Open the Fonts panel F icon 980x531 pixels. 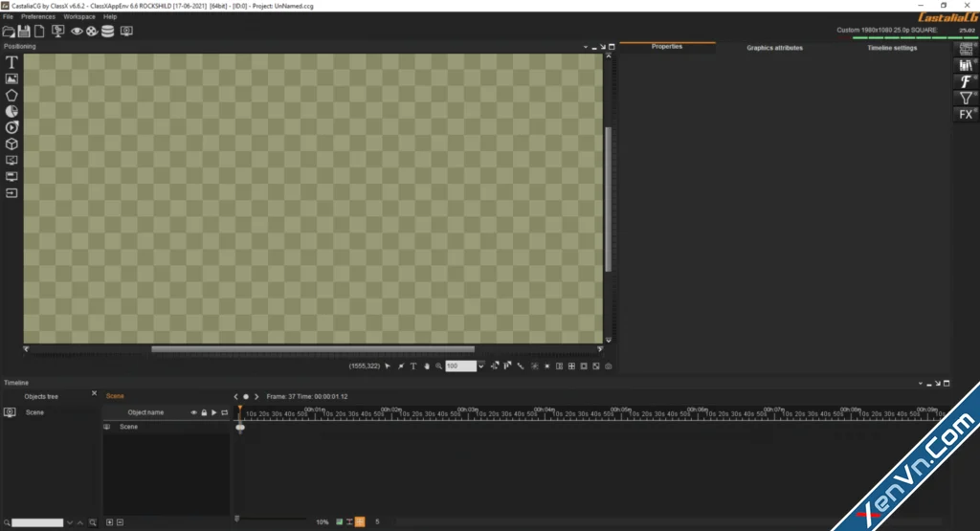(966, 81)
